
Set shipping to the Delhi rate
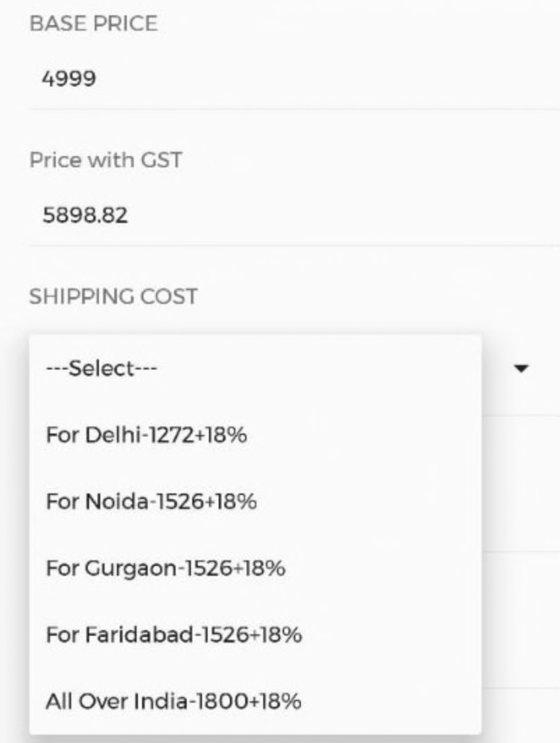click(256, 434)
